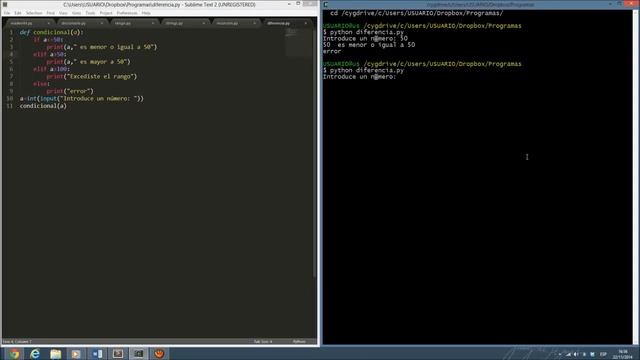Click the 'es mayor a 50' print line
Image resolution: width=640 pixels, height=360 pixels.
tap(88, 62)
